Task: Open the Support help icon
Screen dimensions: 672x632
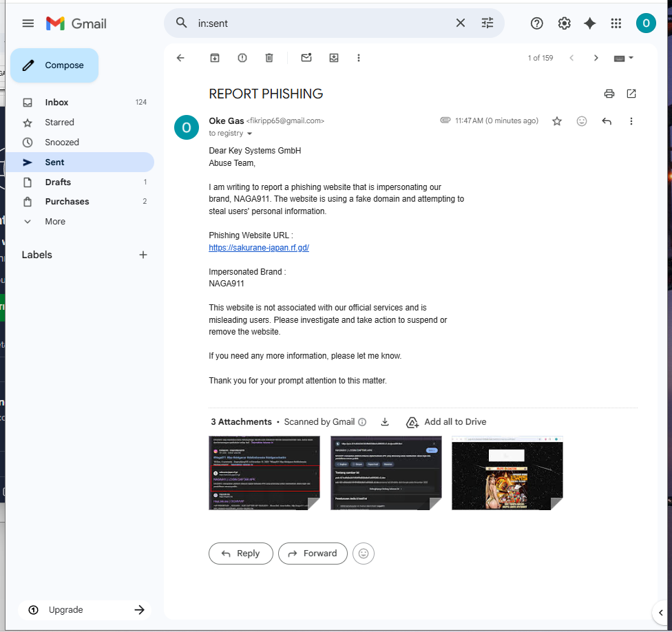Action: [536, 23]
